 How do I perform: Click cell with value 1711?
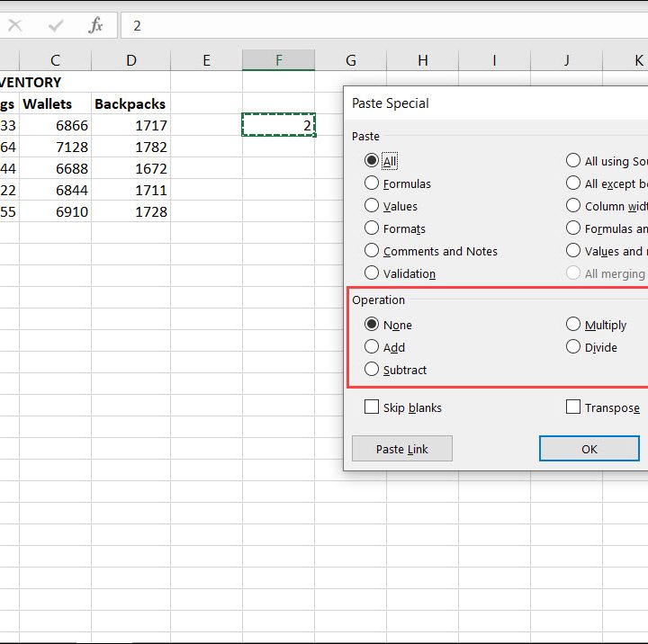click(x=130, y=190)
